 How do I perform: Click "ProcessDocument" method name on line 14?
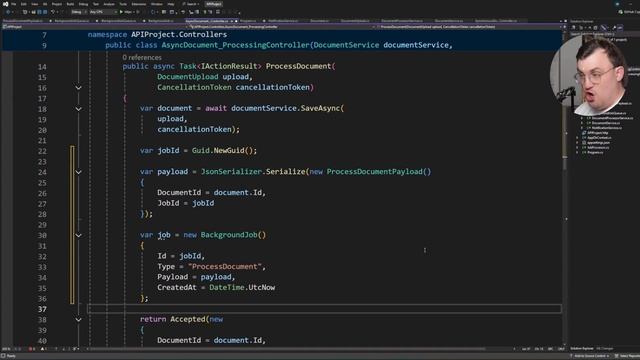(298, 66)
